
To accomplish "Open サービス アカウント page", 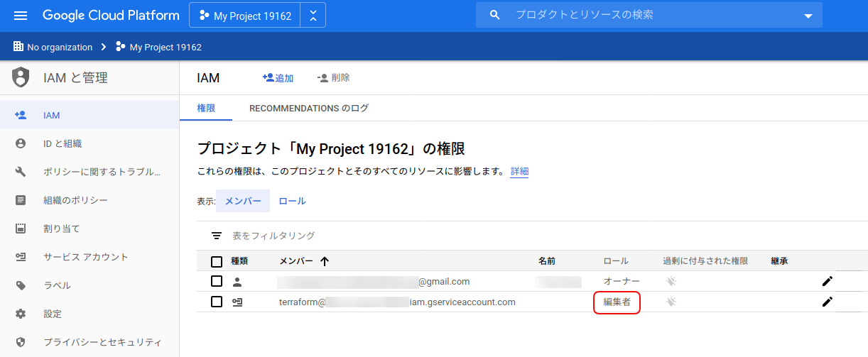I will coord(89,257).
